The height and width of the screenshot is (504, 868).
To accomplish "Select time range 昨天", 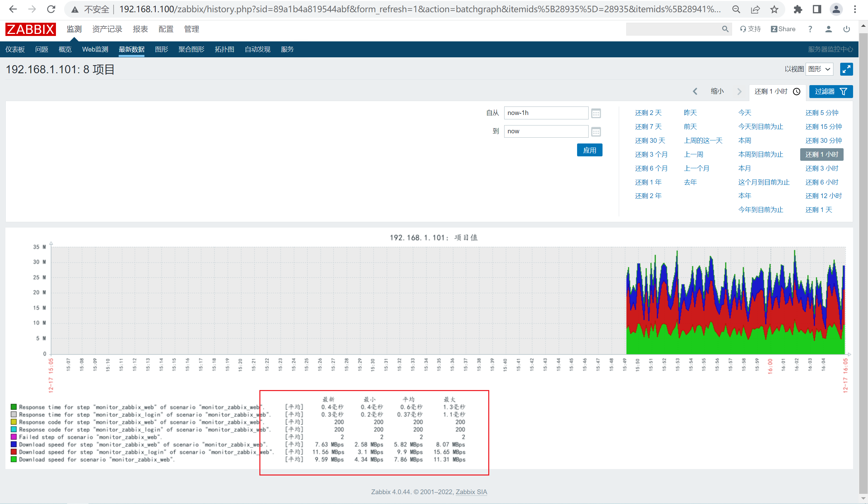I will click(x=690, y=113).
